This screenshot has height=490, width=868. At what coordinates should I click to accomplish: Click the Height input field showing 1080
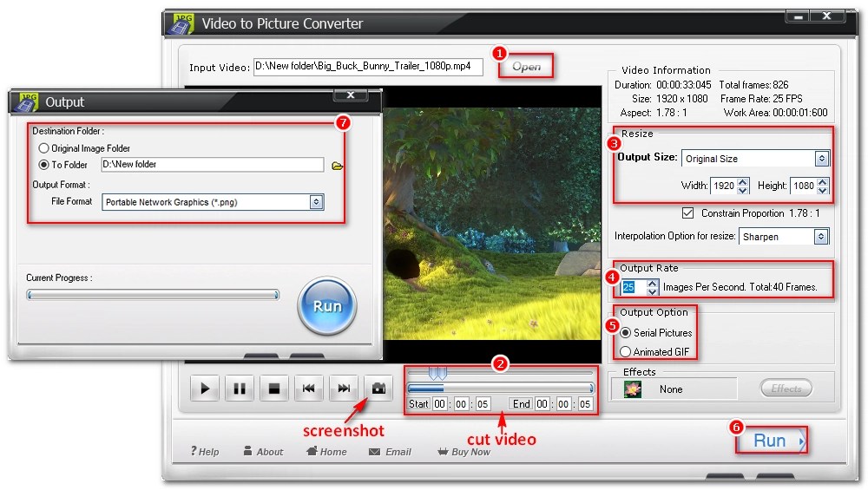804,186
